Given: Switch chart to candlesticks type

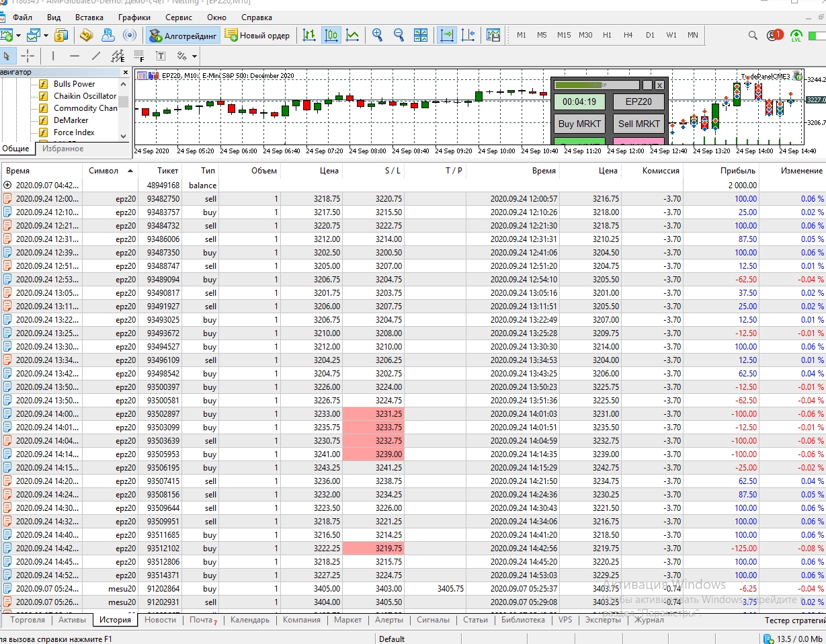Looking at the screenshot, I should (x=331, y=35).
